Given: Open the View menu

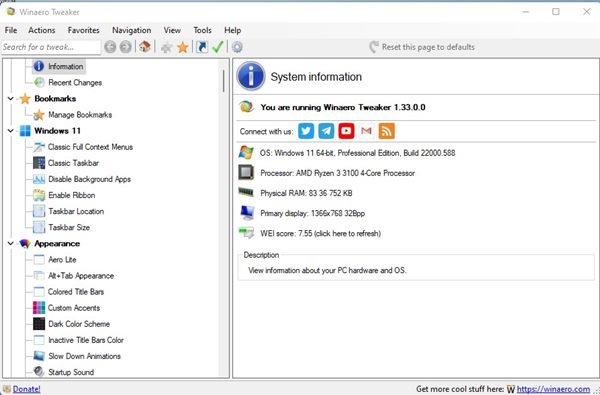Looking at the screenshot, I should tap(172, 30).
